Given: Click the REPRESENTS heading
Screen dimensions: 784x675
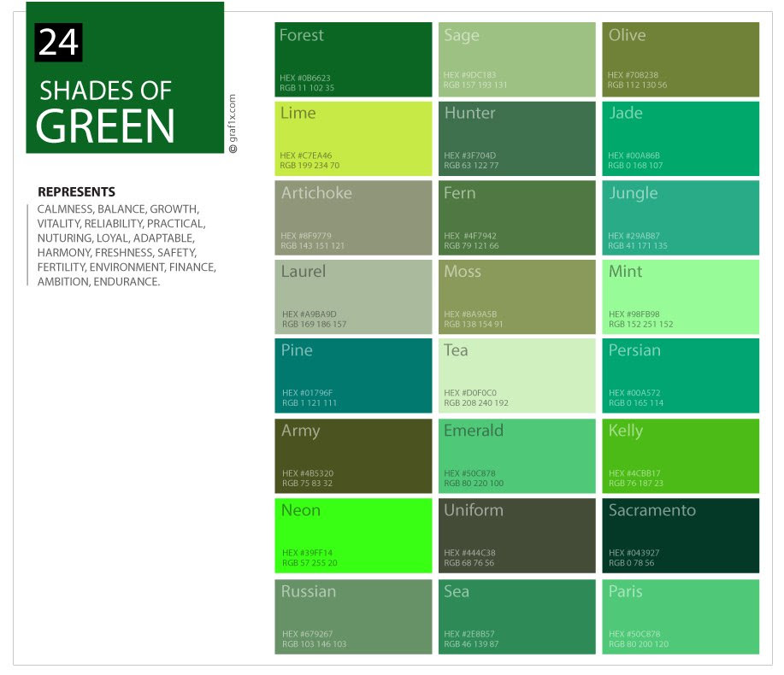Looking at the screenshot, I should click(77, 192).
